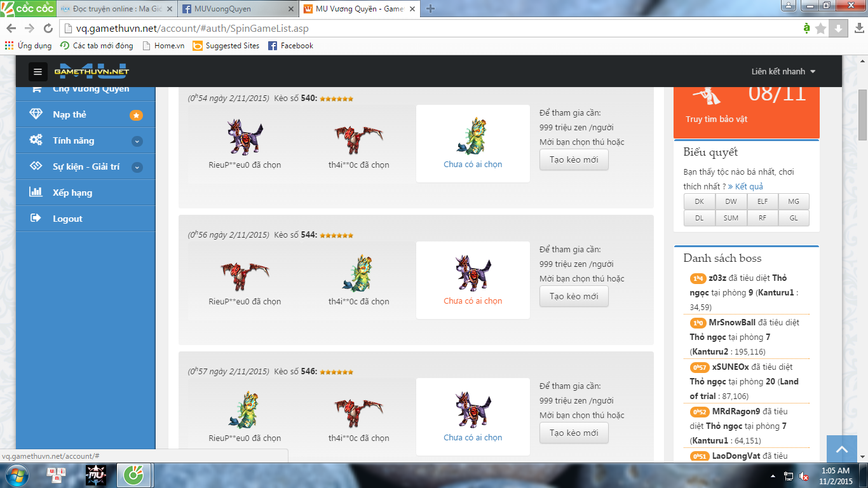Click the hamburger menu icon in header
This screenshot has height=488, width=868.
38,72
